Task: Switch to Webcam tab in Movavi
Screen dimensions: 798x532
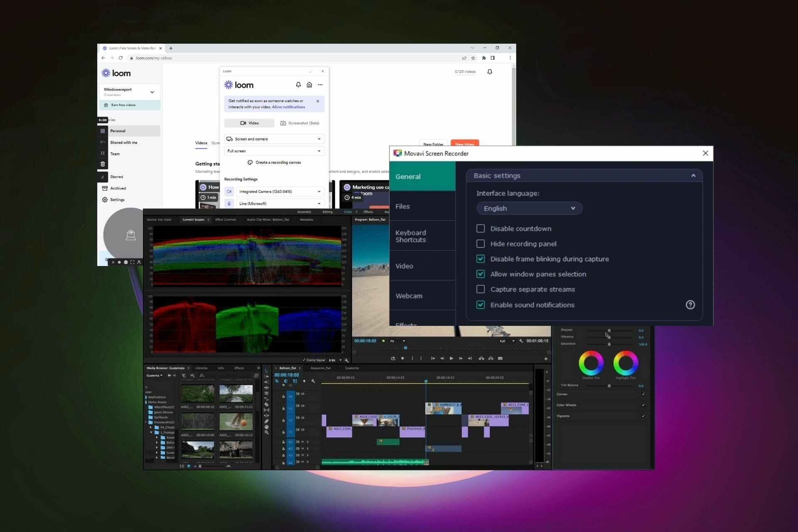Action: point(422,296)
